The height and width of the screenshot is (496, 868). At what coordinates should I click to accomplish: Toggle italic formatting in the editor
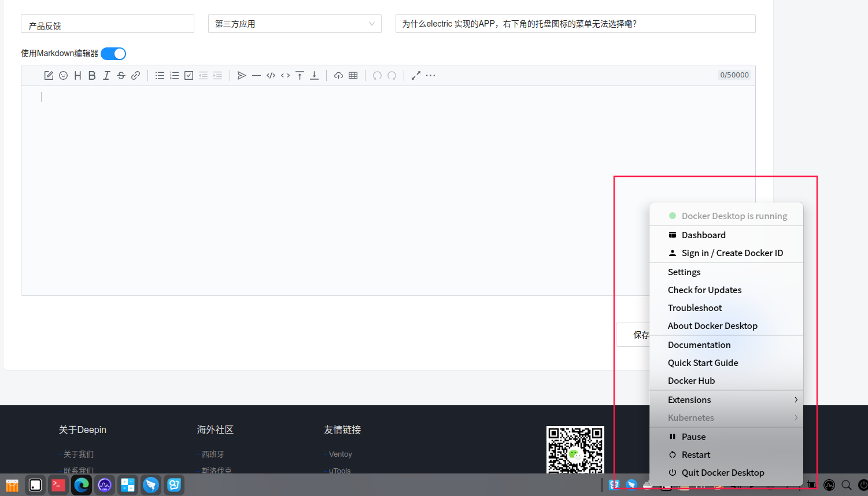(x=106, y=76)
